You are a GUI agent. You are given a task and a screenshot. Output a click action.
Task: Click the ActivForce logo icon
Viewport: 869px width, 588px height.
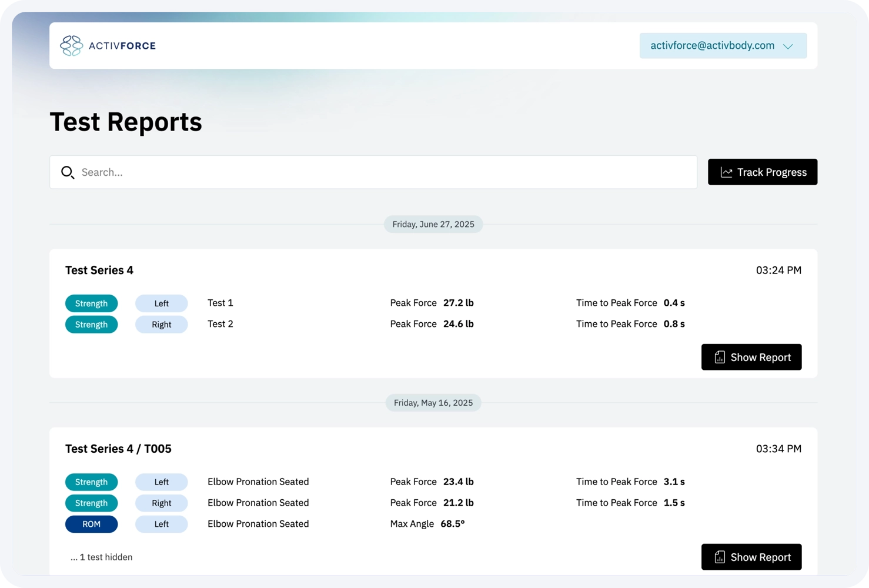(71, 46)
